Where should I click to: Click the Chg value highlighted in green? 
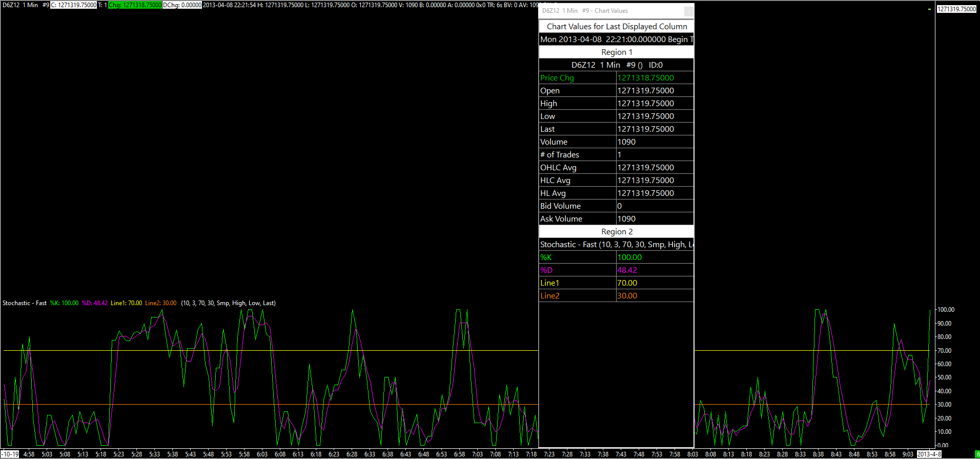(135, 5)
